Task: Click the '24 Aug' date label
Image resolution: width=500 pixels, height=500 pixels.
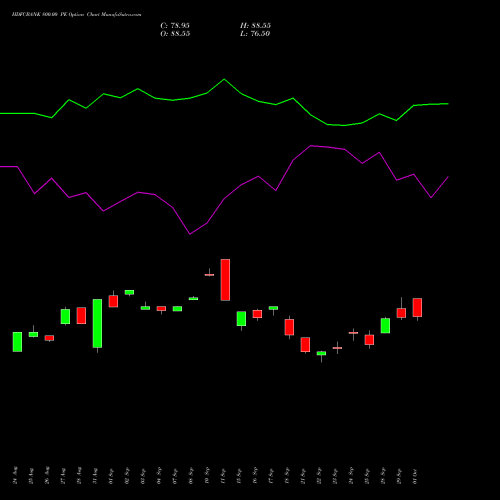Action: point(15,476)
